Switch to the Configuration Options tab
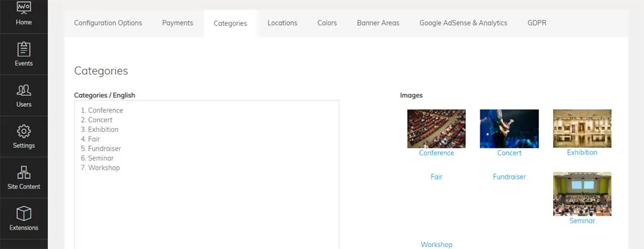 click(x=108, y=23)
